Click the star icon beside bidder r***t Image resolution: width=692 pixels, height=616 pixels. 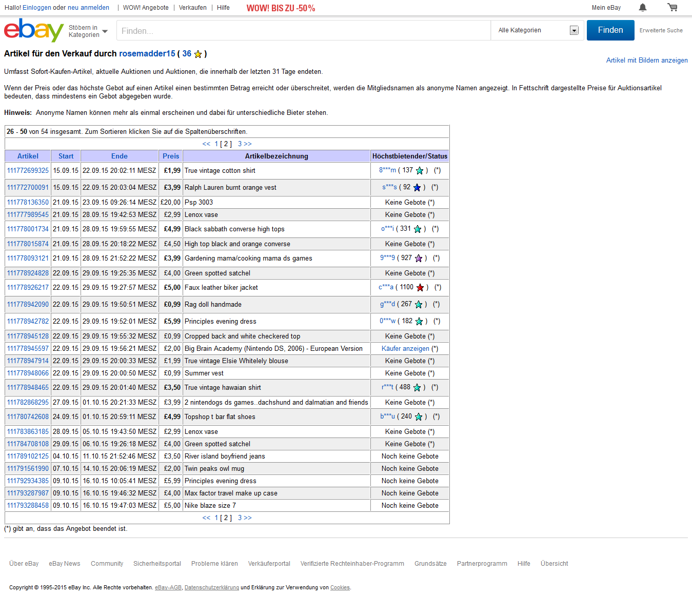[417, 387]
